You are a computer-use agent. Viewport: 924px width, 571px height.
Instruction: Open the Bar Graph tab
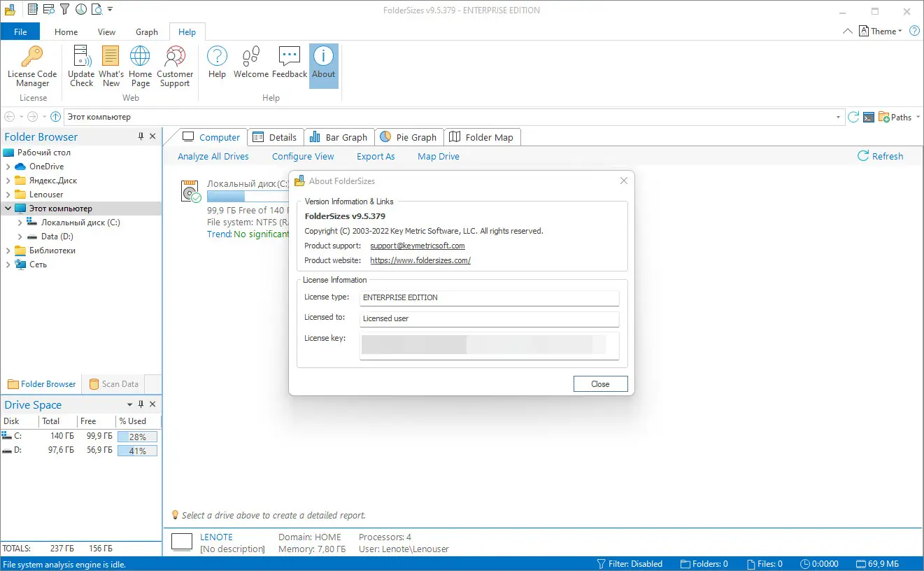click(339, 137)
